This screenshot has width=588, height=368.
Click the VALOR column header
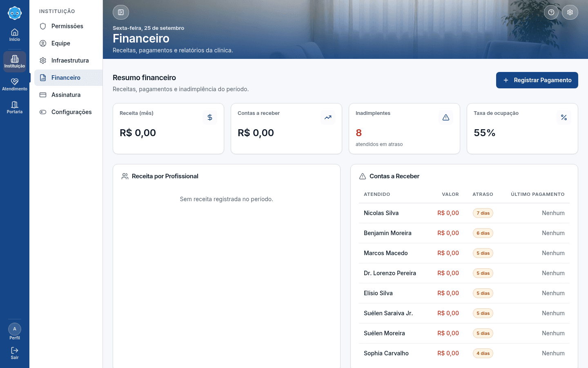click(450, 194)
